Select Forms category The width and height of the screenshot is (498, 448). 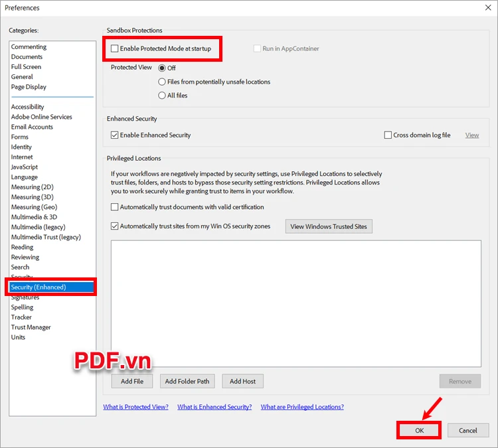[20, 137]
